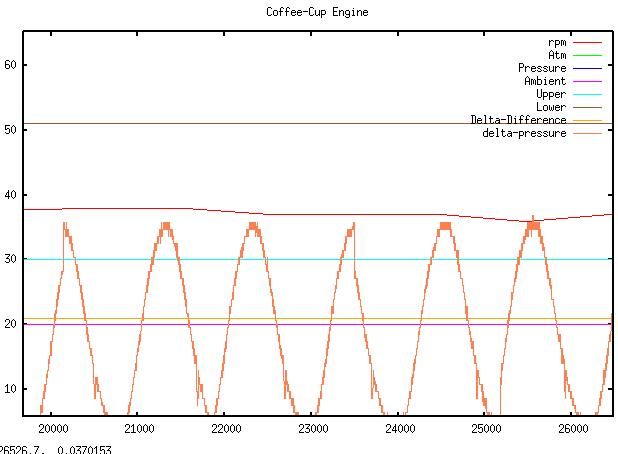Click the 20000 x-axis tick label

53,428
